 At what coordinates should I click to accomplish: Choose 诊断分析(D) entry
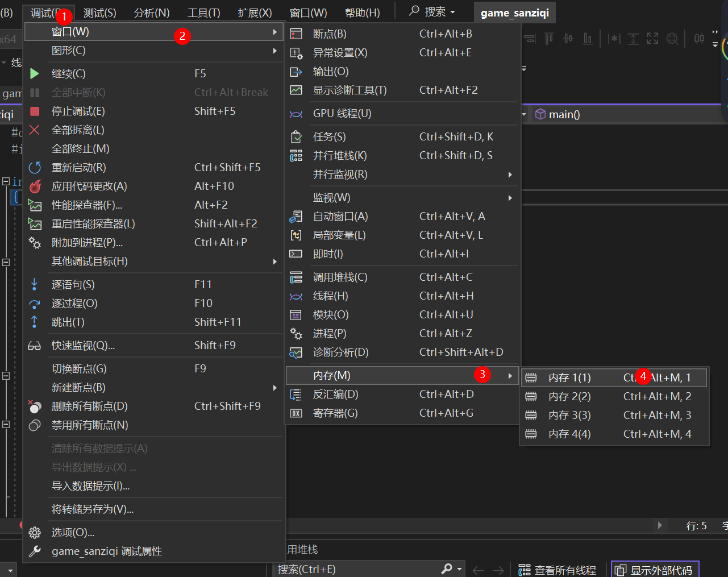click(x=402, y=352)
